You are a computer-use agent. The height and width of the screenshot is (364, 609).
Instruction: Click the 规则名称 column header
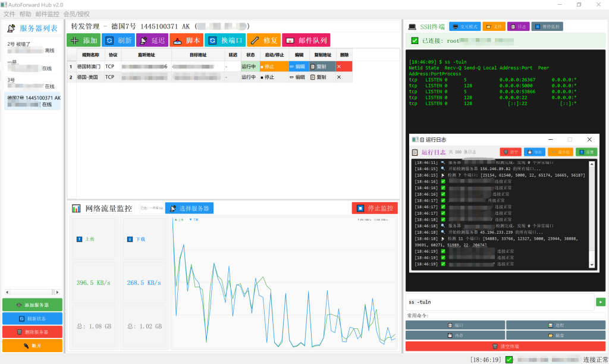(x=90, y=55)
